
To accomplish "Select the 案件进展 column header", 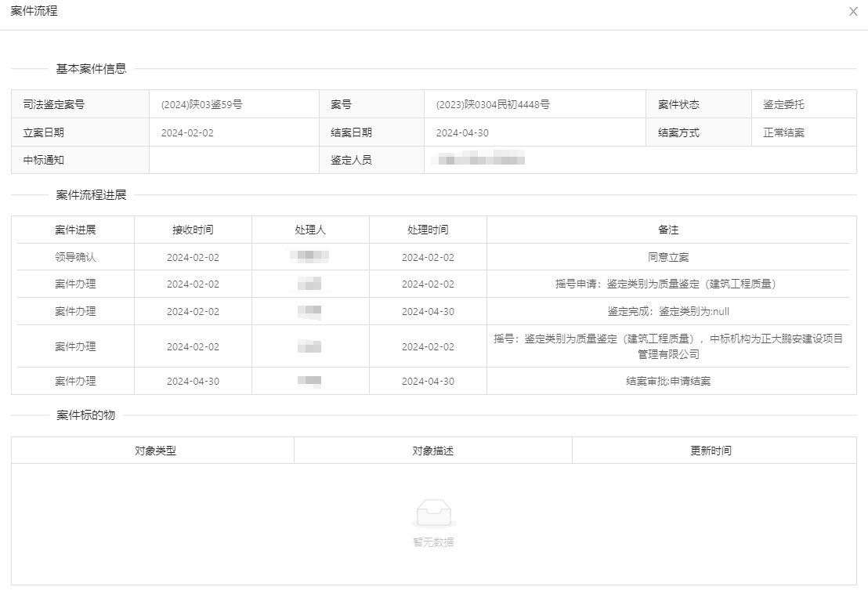I will click(75, 230).
